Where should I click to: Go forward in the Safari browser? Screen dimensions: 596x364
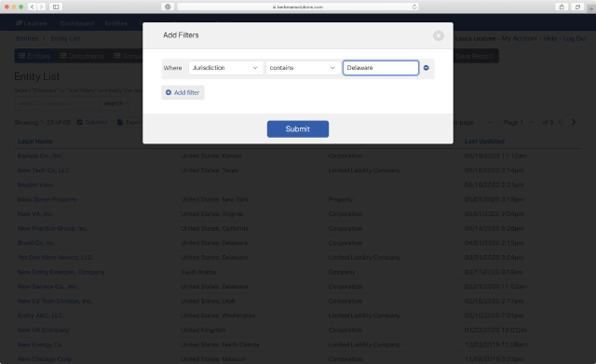pyautogui.click(x=41, y=7)
